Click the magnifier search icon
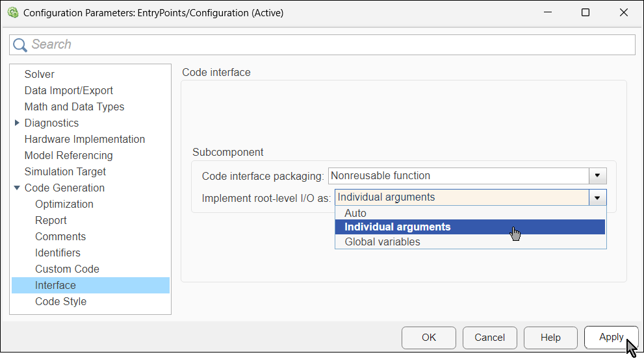This screenshot has height=359, width=644. (x=19, y=45)
